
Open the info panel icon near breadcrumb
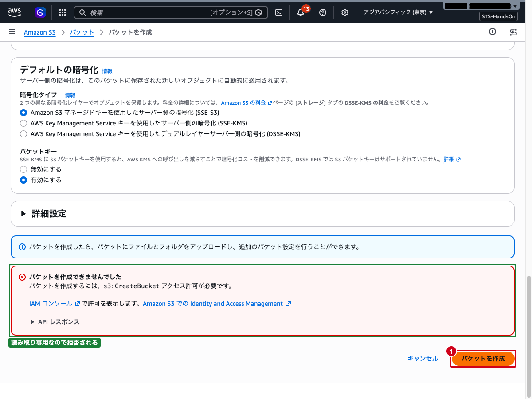[x=492, y=31]
